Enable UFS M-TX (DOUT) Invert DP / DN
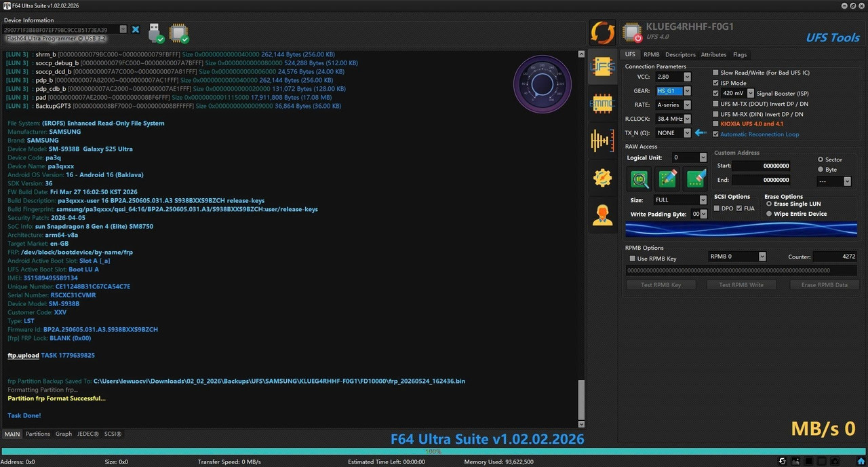The image size is (868, 467). click(x=715, y=104)
